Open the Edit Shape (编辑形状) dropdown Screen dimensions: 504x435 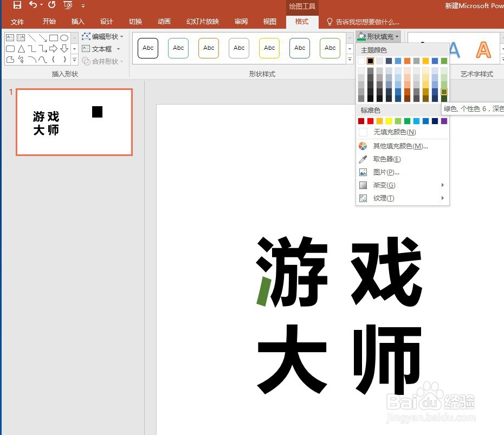coord(102,37)
